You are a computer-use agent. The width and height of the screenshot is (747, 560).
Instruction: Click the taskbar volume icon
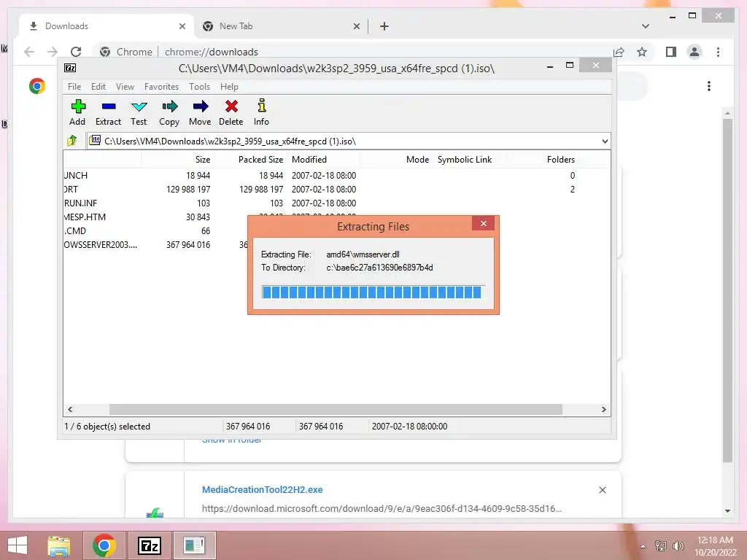point(678,546)
